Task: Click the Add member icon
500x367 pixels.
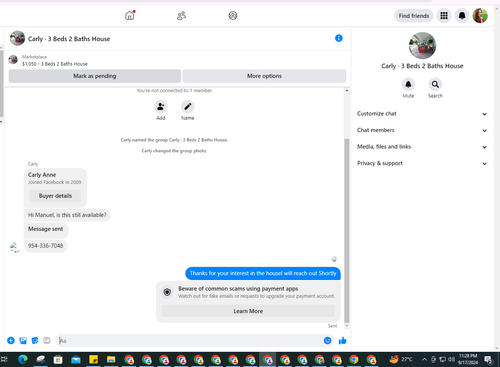Action: click(x=161, y=107)
